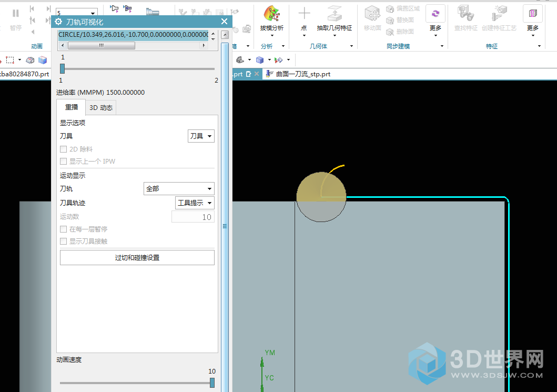
Task: Open synchronous modeling 更多 gallery
Action: [436, 20]
